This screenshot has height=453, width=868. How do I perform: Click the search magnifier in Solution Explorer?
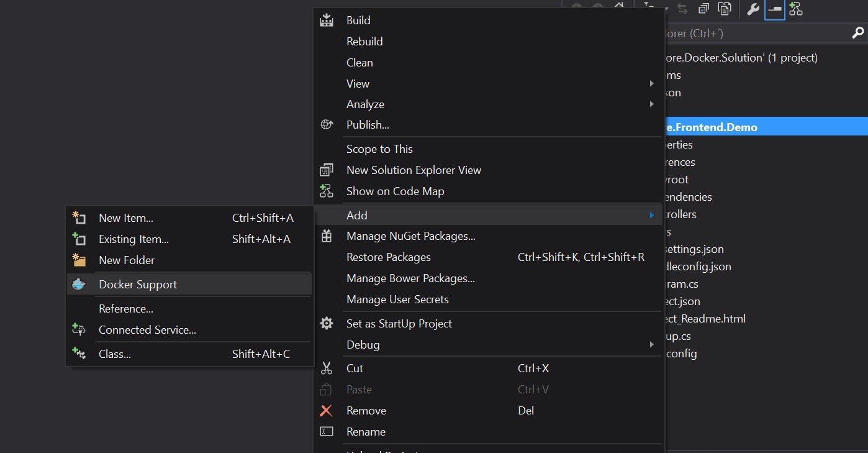click(x=857, y=34)
